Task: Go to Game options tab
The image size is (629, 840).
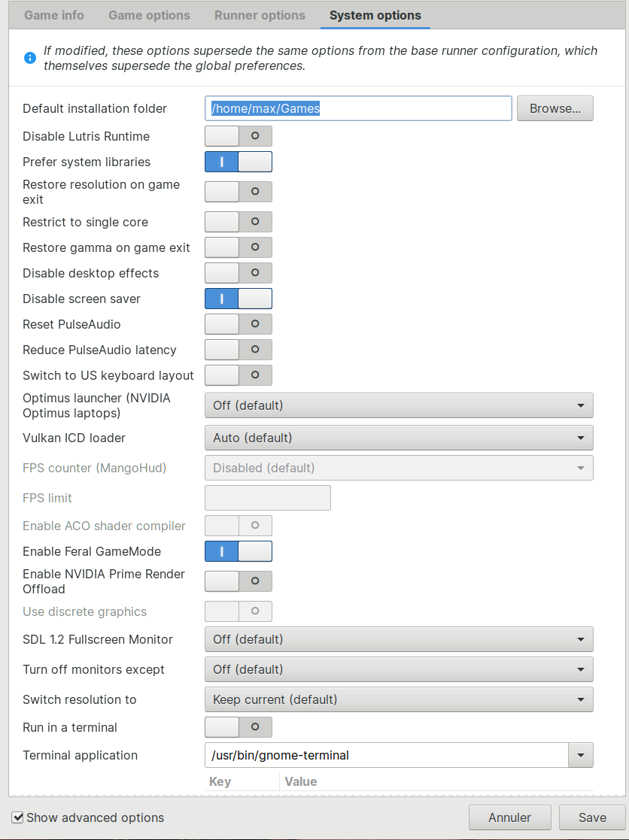Action: click(149, 15)
